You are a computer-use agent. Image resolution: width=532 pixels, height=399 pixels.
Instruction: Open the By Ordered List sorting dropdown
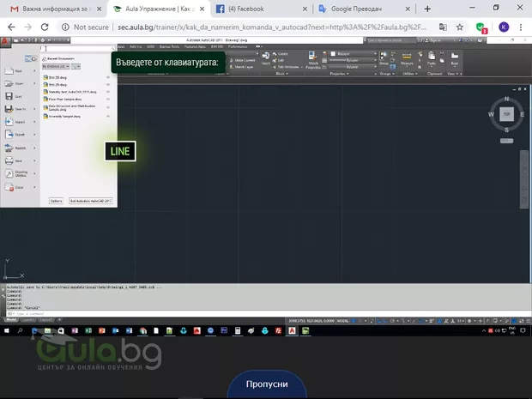click(x=56, y=66)
